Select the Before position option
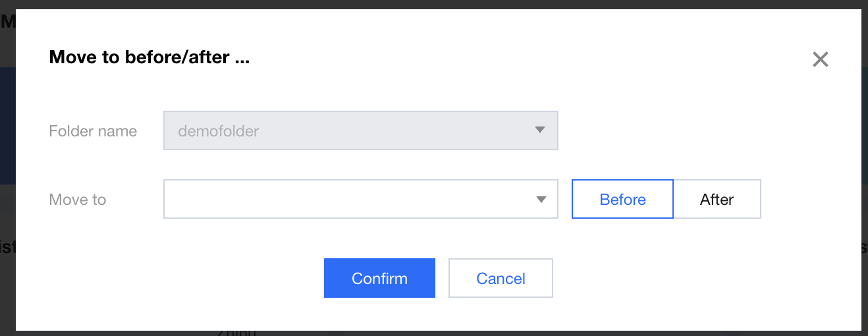This screenshot has height=336, width=868. pyautogui.click(x=622, y=199)
